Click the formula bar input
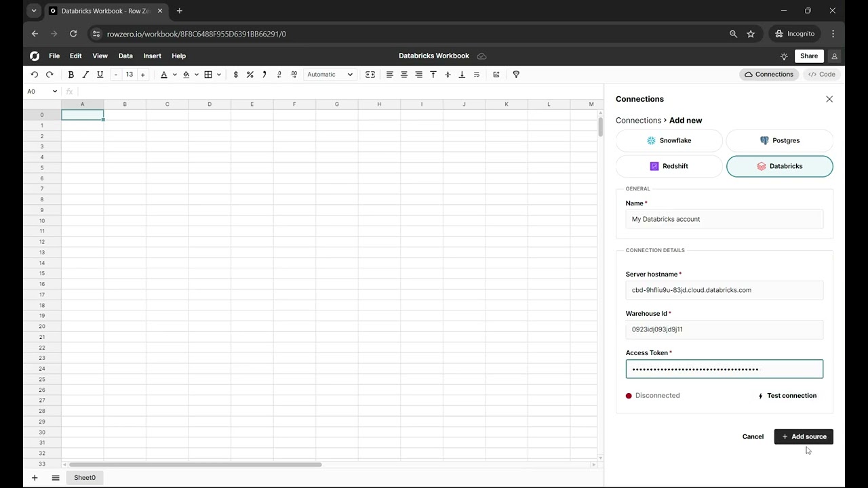This screenshot has width=868, height=488. [339, 91]
